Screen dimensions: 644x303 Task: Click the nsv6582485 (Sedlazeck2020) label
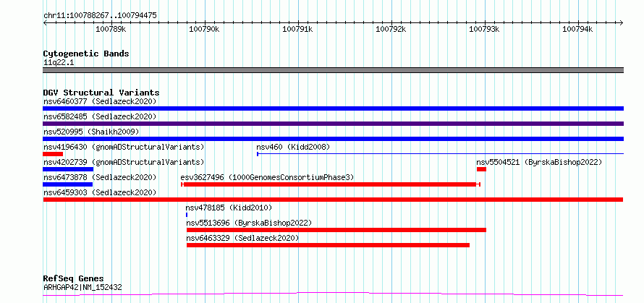pos(100,116)
